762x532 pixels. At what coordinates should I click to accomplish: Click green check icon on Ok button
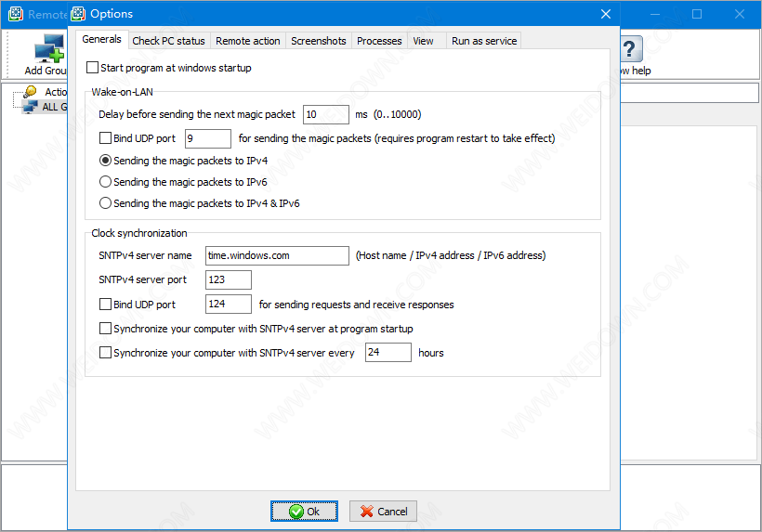[296, 512]
